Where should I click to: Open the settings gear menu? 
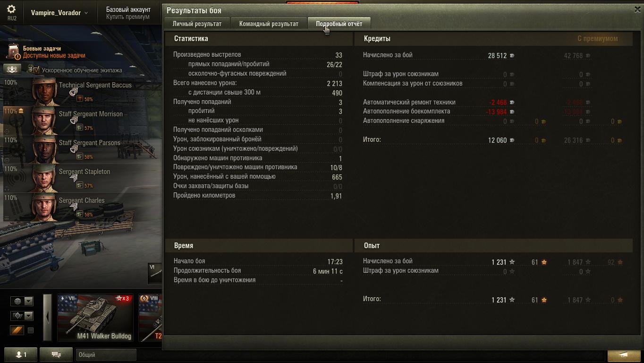pyautogui.click(x=11, y=9)
